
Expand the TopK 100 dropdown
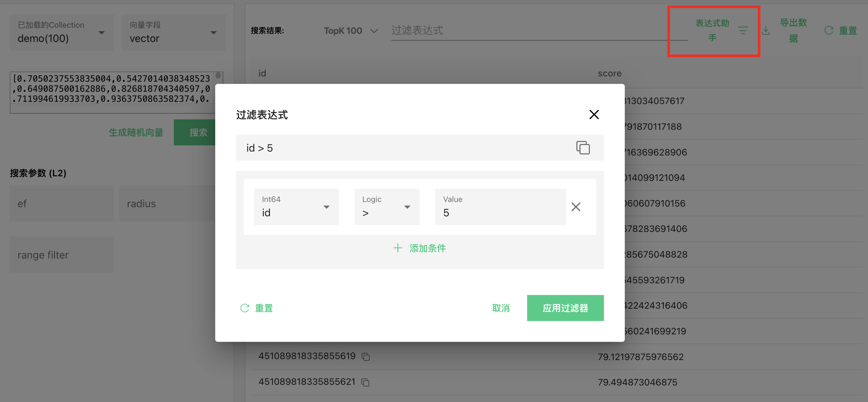[350, 31]
